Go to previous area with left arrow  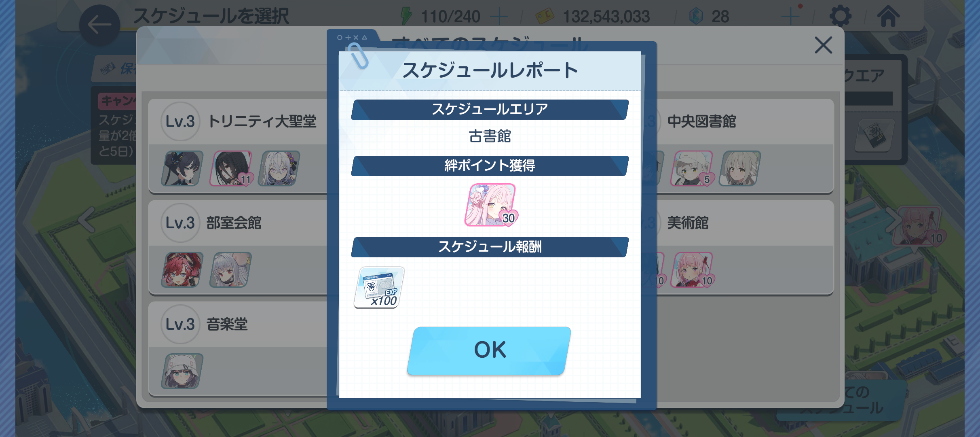(87, 220)
